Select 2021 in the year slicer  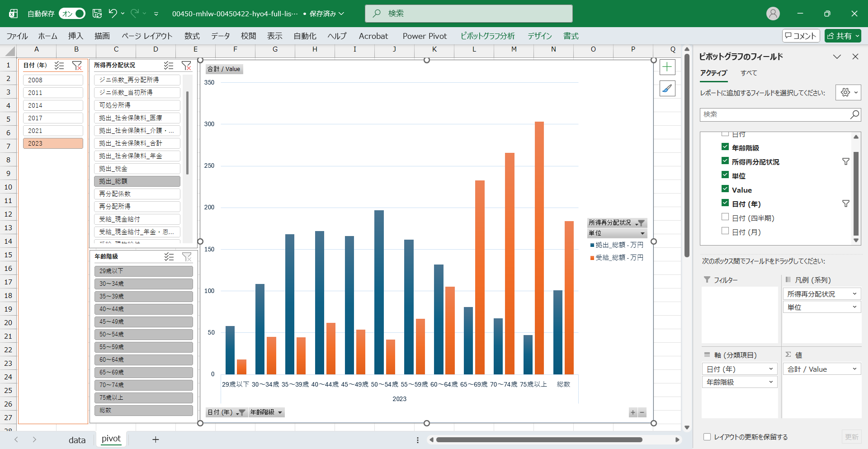pyautogui.click(x=53, y=131)
